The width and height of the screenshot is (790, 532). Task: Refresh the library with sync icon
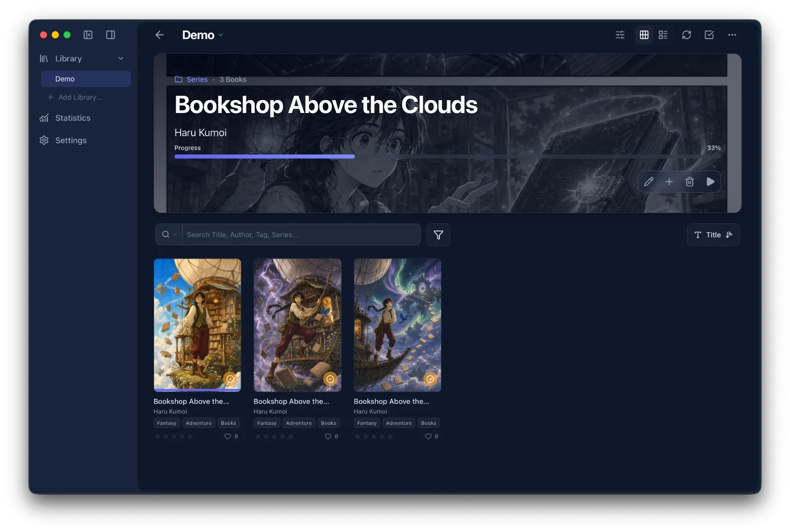[686, 35]
